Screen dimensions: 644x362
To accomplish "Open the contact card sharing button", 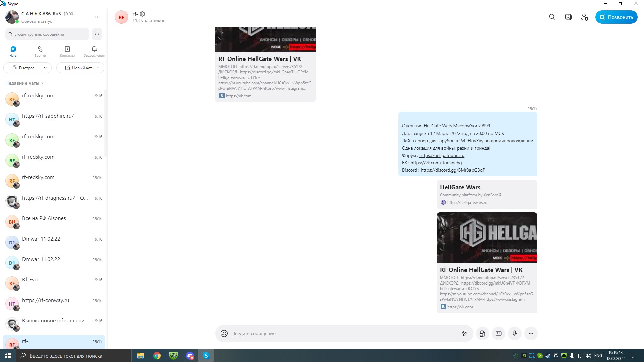I will click(x=498, y=333).
